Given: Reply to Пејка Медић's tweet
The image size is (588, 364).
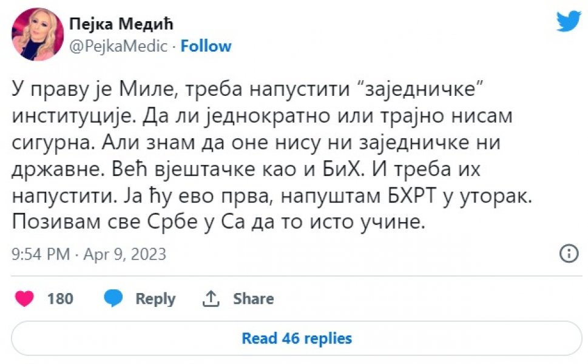Looking at the screenshot, I should [155, 298].
